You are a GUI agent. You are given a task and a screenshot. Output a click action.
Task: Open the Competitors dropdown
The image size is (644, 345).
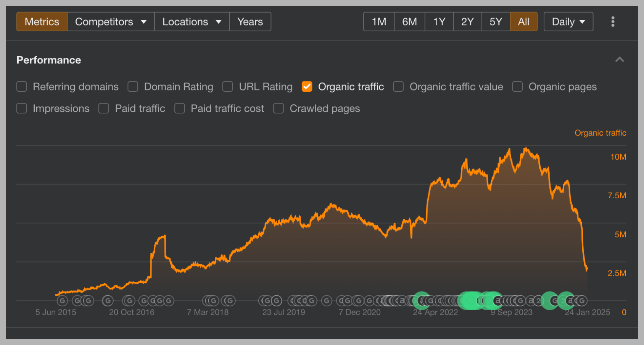(x=111, y=22)
